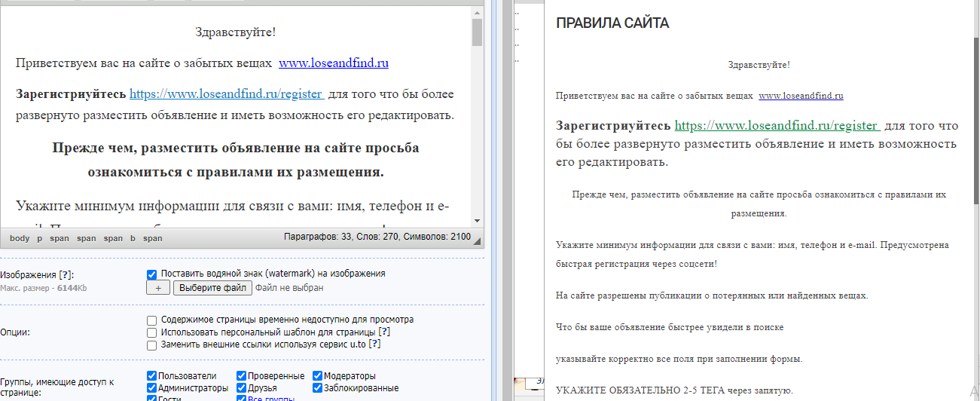This screenshot has height=401, width=980.
Task: Enable 'Содержимое страницы временно недоступно' option
Action: tap(152, 320)
